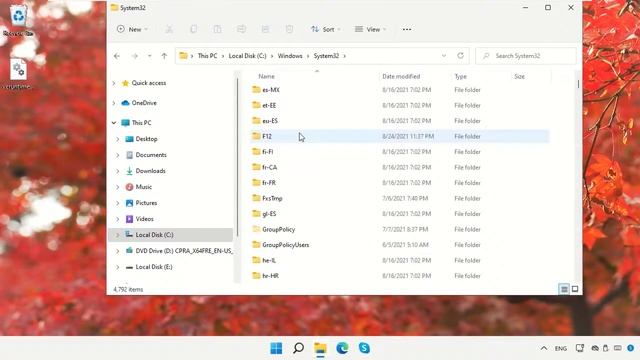Image resolution: width=640 pixels, height=360 pixels.
Task: Expand the Music tree node
Action: tap(118, 187)
